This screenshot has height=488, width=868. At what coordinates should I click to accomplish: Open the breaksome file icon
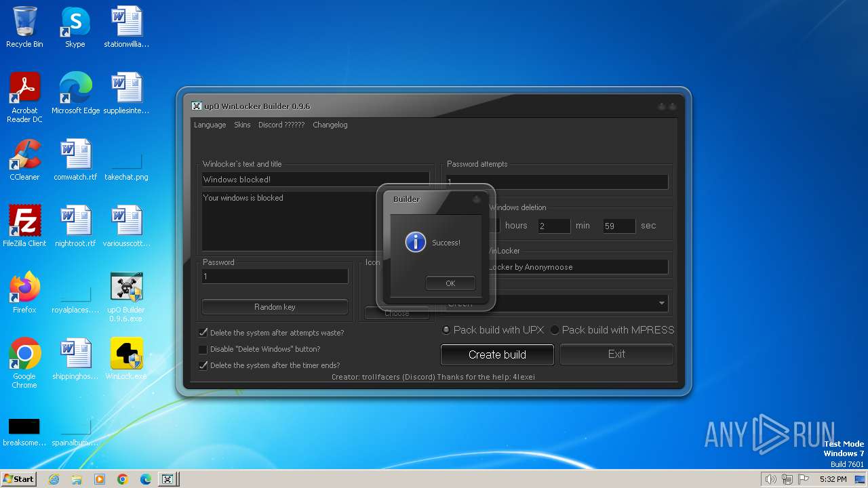(24, 432)
